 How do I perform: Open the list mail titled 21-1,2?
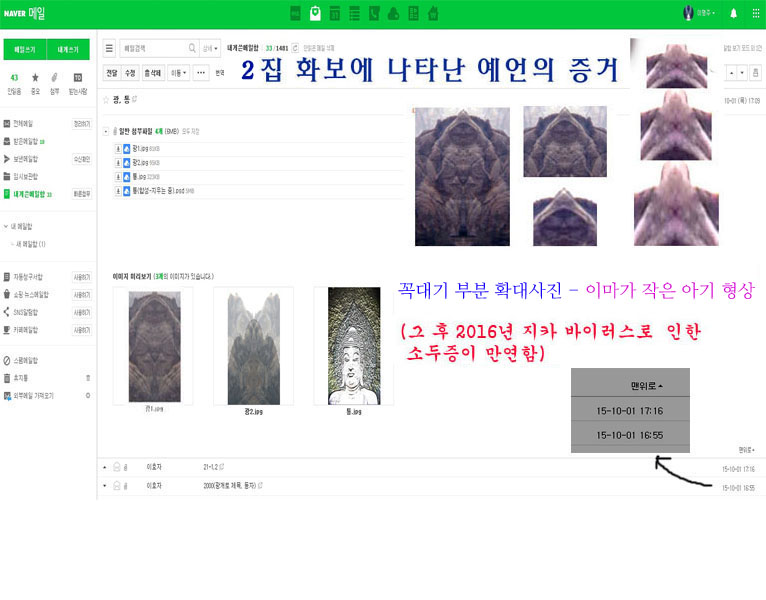coord(211,467)
